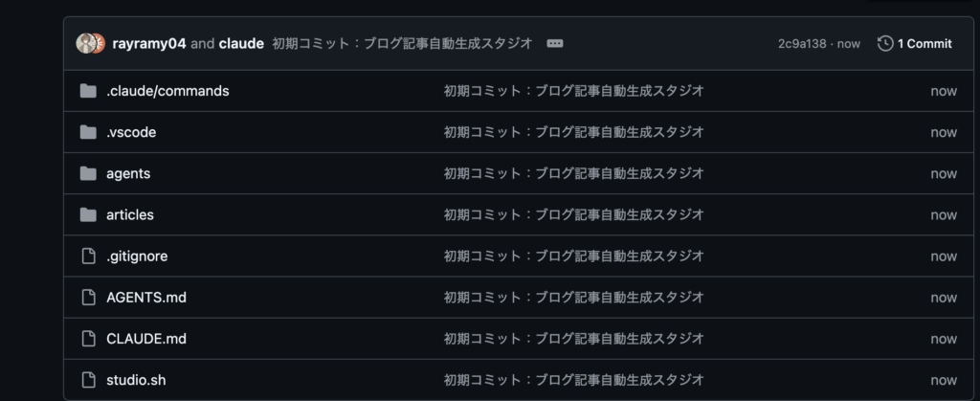Click the .claude/commands folder icon
The image size is (980, 401).
pyautogui.click(x=89, y=91)
